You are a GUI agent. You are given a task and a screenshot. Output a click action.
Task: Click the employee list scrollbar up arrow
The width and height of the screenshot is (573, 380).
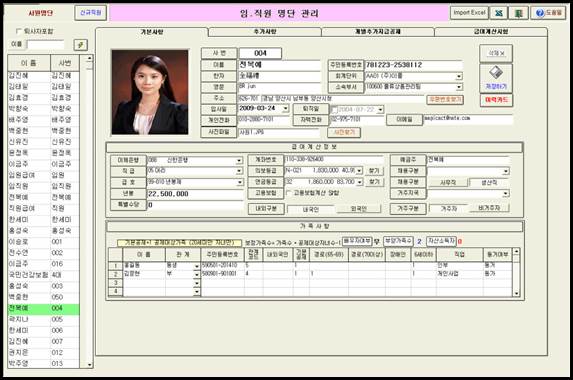(89, 58)
